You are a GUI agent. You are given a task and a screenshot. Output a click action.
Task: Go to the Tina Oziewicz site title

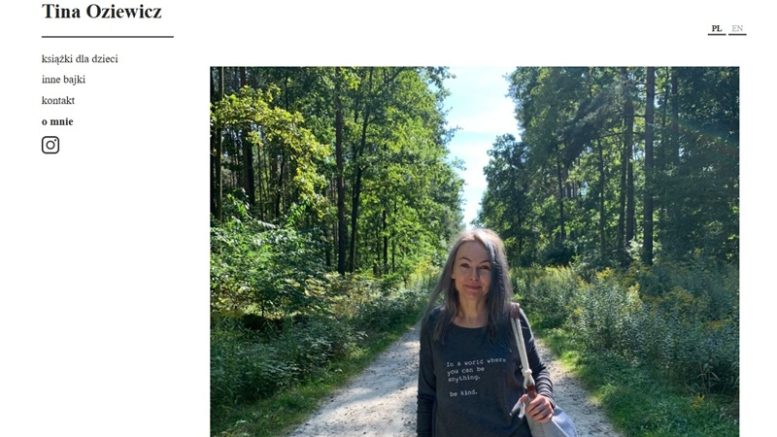tap(102, 11)
